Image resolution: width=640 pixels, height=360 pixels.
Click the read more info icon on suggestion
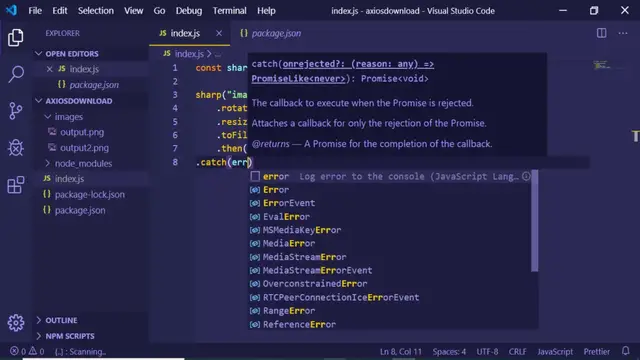pyautogui.click(x=526, y=176)
